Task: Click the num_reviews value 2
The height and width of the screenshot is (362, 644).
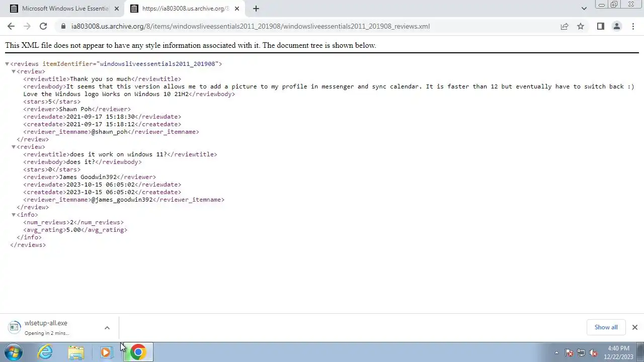Action: click(72, 222)
